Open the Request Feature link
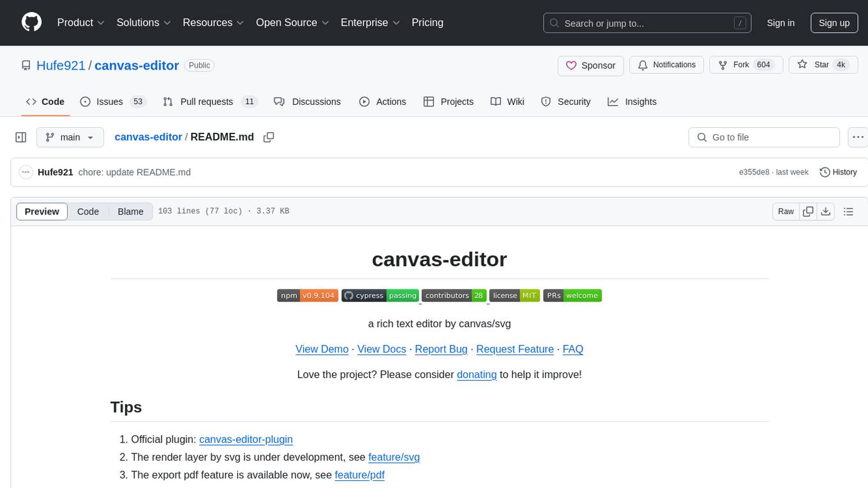This screenshot has height=488, width=868. tap(515, 349)
